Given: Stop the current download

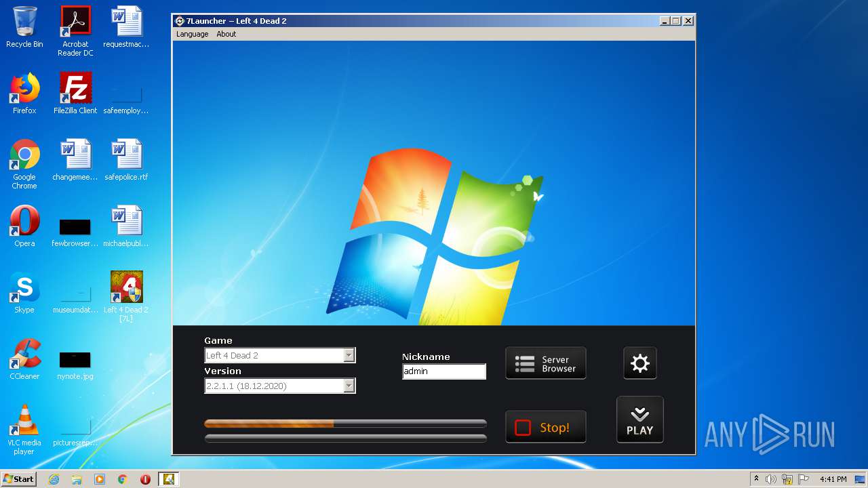Looking at the screenshot, I should coord(545,427).
